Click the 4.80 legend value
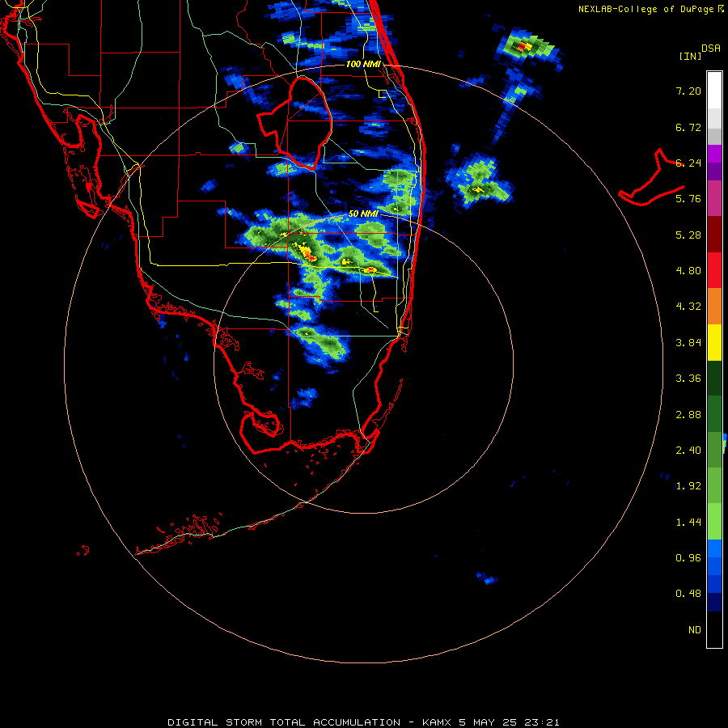Image resolution: width=728 pixels, height=728 pixels. 688,271
